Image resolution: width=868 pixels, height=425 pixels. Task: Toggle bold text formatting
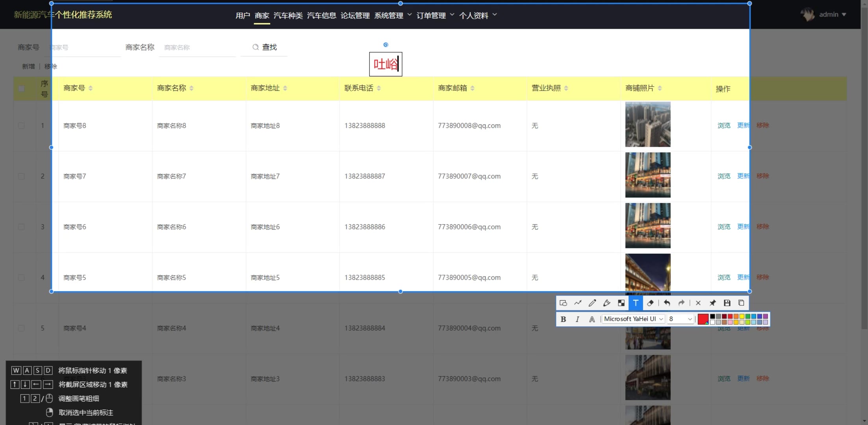pyautogui.click(x=563, y=319)
